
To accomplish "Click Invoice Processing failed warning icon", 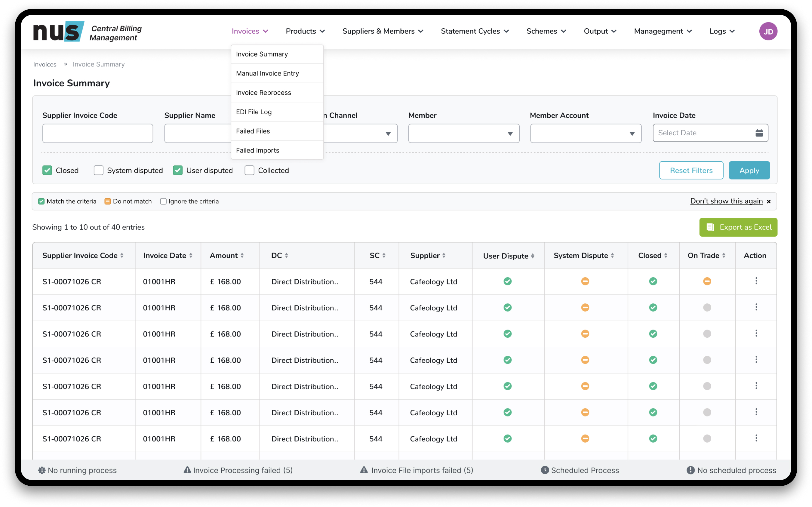I will click(x=187, y=470).
